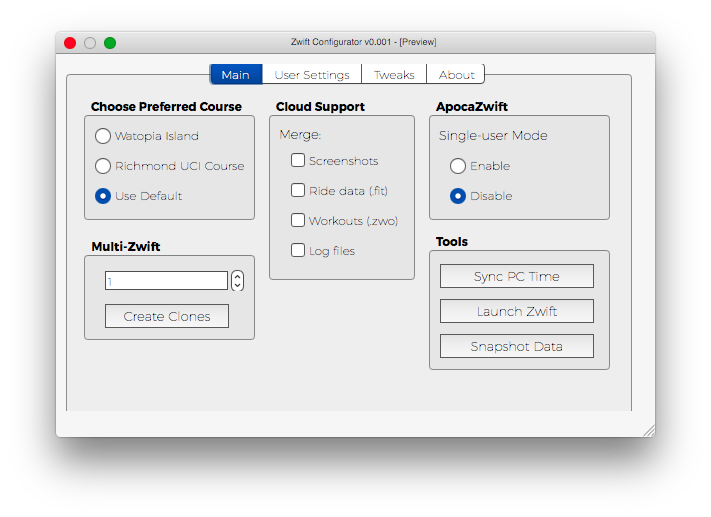Click the Zwift Configurator v0.001 window title

(x=363, y=42)
